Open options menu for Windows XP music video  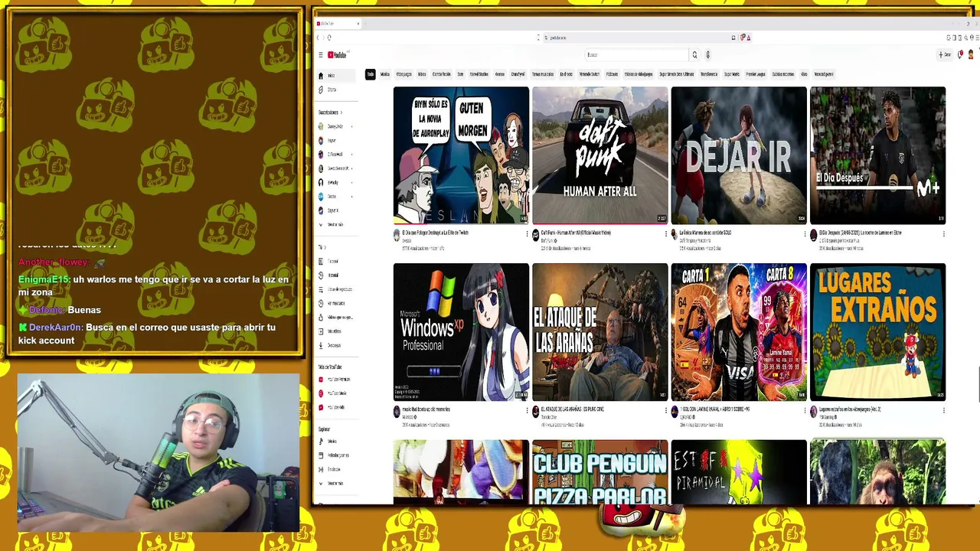click(527, 410)
